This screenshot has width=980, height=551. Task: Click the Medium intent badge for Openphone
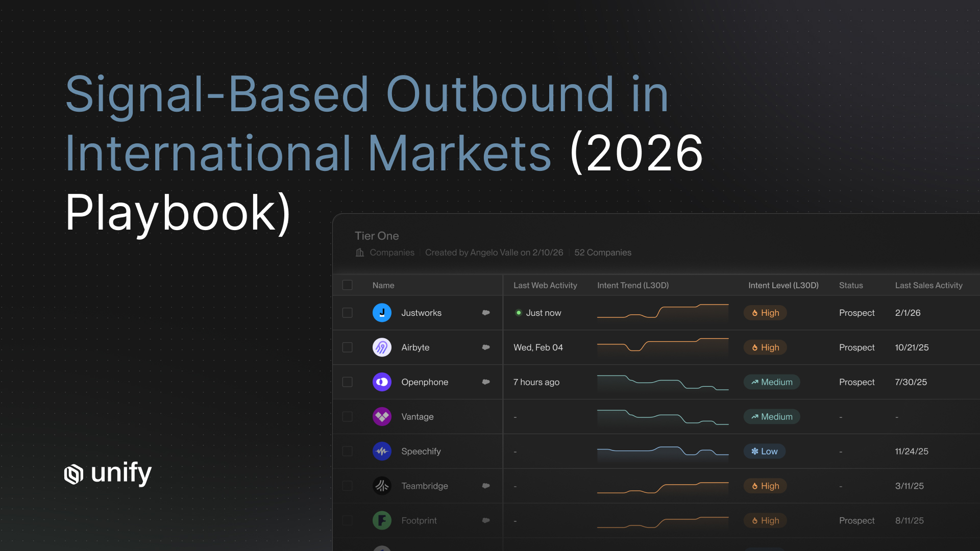coord(772,382)
